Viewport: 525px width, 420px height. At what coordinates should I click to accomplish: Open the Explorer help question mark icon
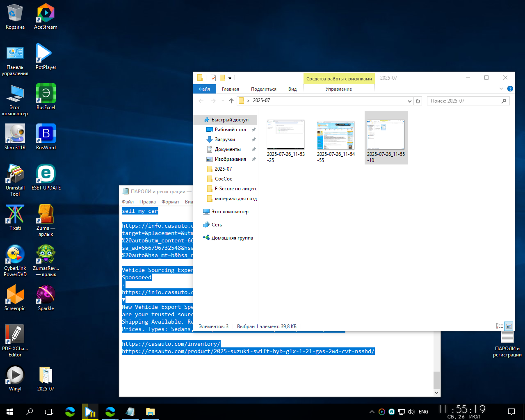point(510,89)
